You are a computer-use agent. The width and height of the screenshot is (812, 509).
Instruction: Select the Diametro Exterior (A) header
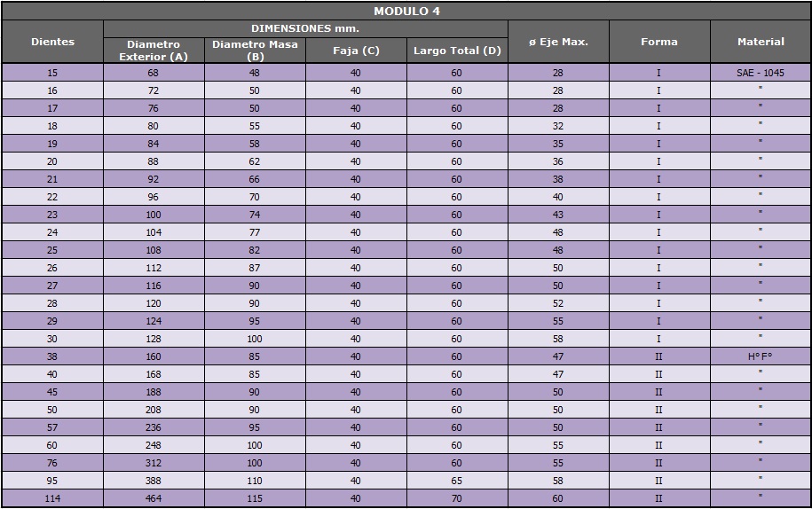[154, 51]
